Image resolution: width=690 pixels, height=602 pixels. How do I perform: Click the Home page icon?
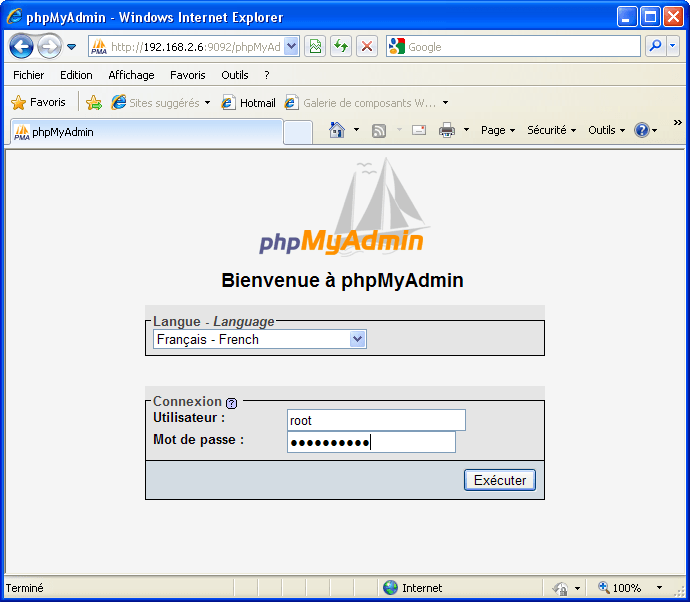pos(337,130)
